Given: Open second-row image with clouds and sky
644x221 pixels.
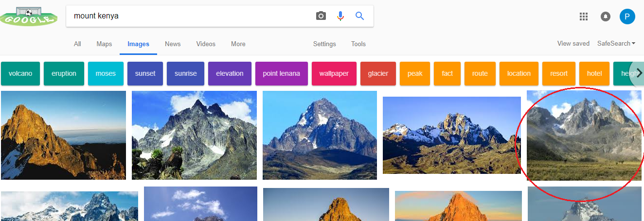Looking at the screenshot, I should tap(200, 204).
